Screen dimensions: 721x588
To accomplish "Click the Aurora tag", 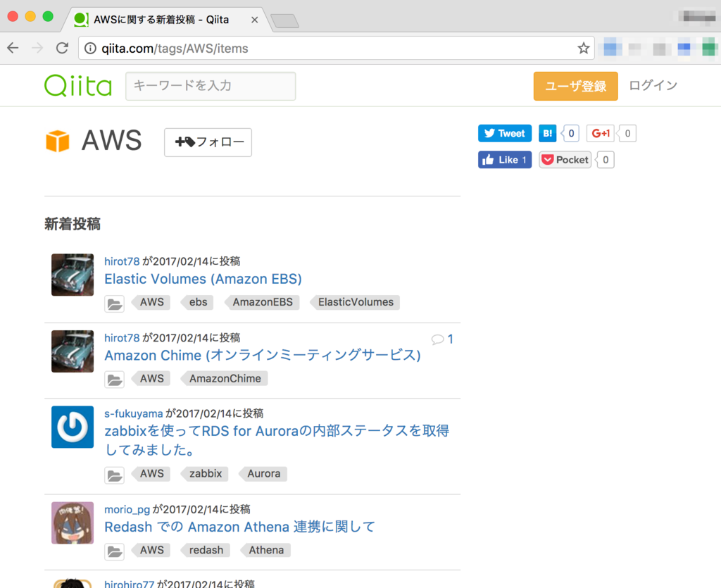I will point(263,473).
